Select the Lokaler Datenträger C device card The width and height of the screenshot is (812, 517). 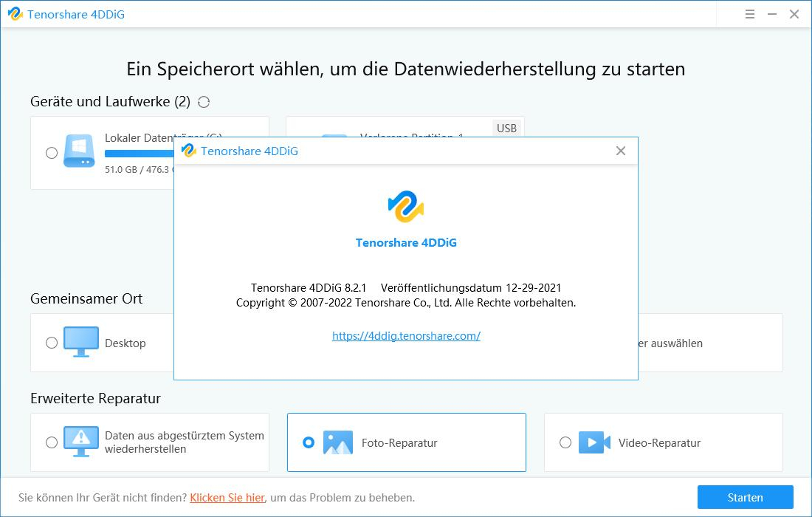coord(148,153)
